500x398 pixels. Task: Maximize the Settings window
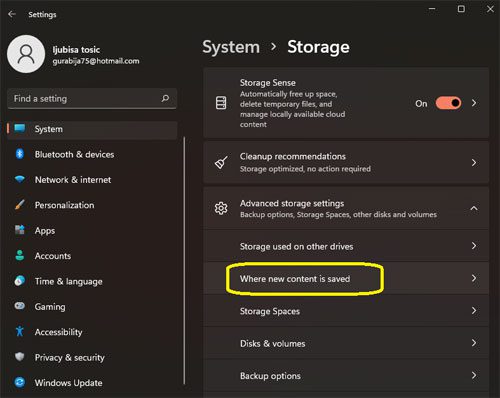click(461, 9)
